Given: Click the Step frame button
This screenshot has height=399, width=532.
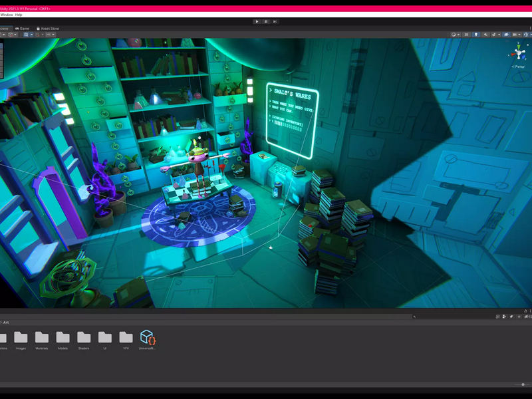Looking at the screenshot, I should tap(275, 21).
